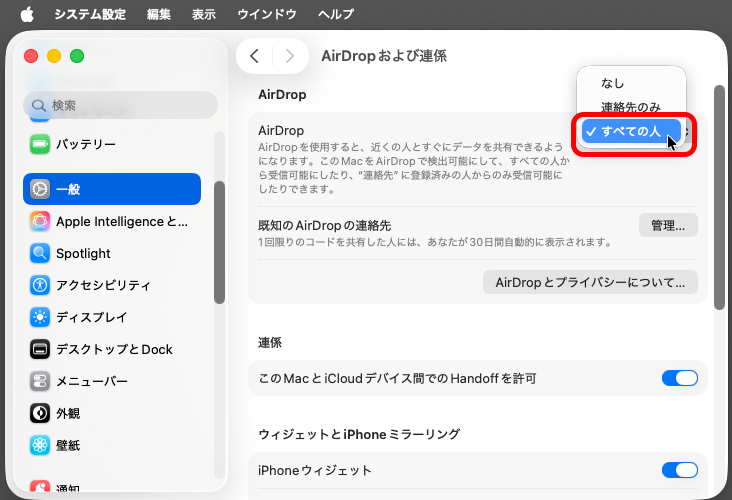Screen dimensions: 732x500
Task: Open デスクトップとDock settings
Action: click(x=112, y=349)
